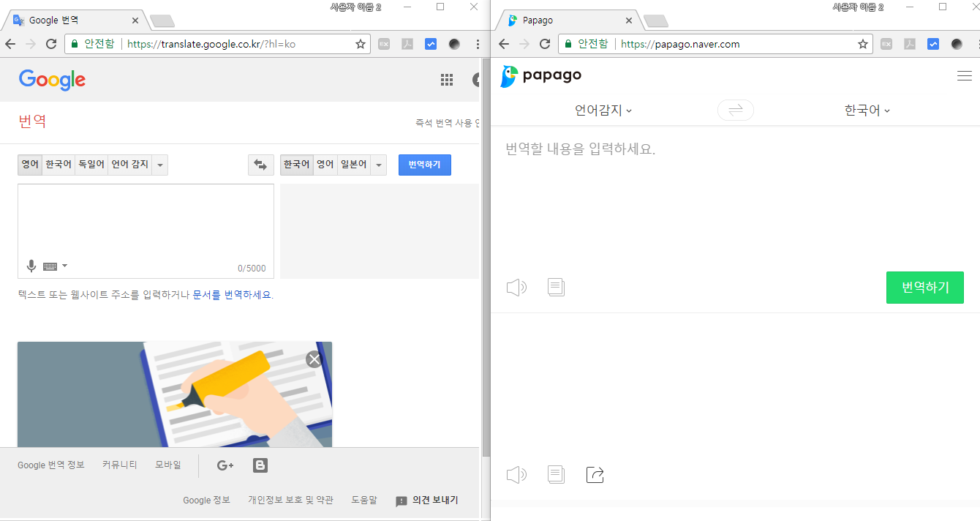Click the Blogger icon in the footer
This screenshot has height=521, width=980.
(260, 465)
